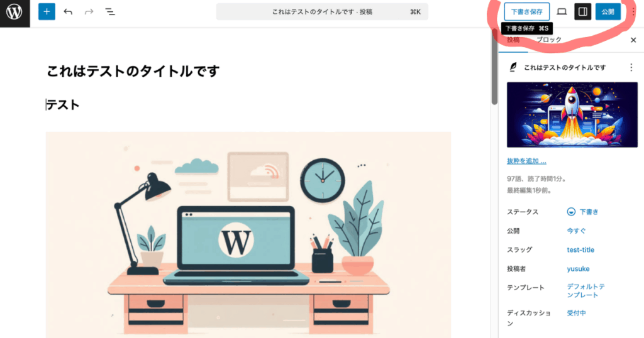Open the top-right options kebab menu
The width and height of the screenshot is (644, 338).
633,11
